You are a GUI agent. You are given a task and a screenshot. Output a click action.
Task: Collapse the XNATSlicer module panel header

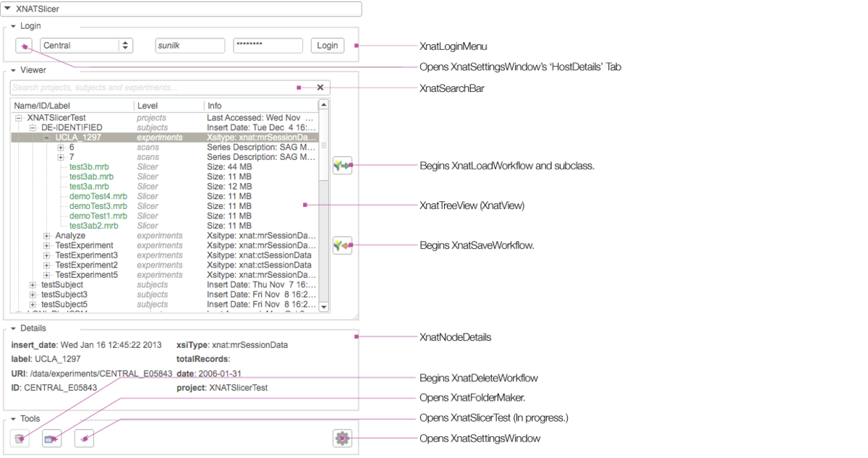click(x=9, y=9)
